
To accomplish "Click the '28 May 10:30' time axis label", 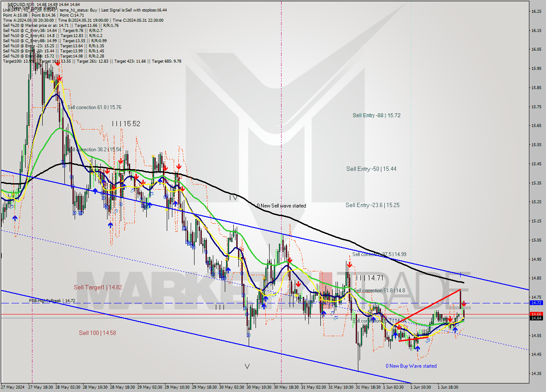I will 96,387.
